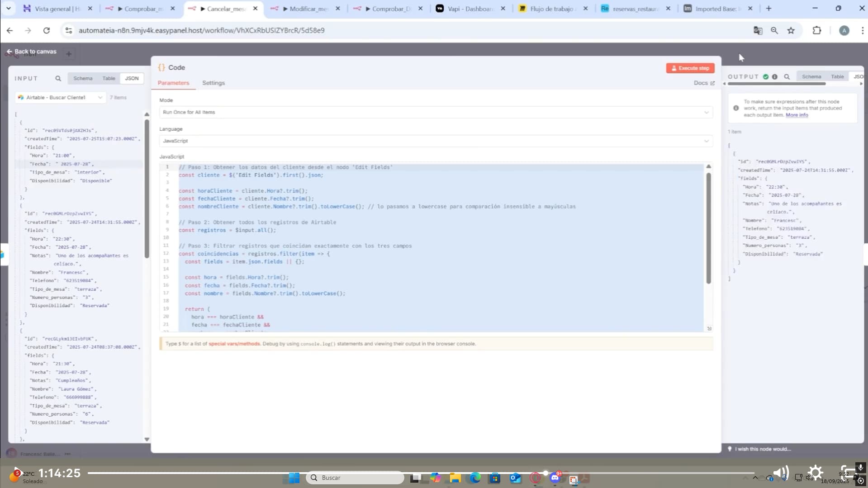Open the Airtable - Buscar Cliente1 node selector
This screenshot has height=488, width=868.
click(x=60, y=97)
